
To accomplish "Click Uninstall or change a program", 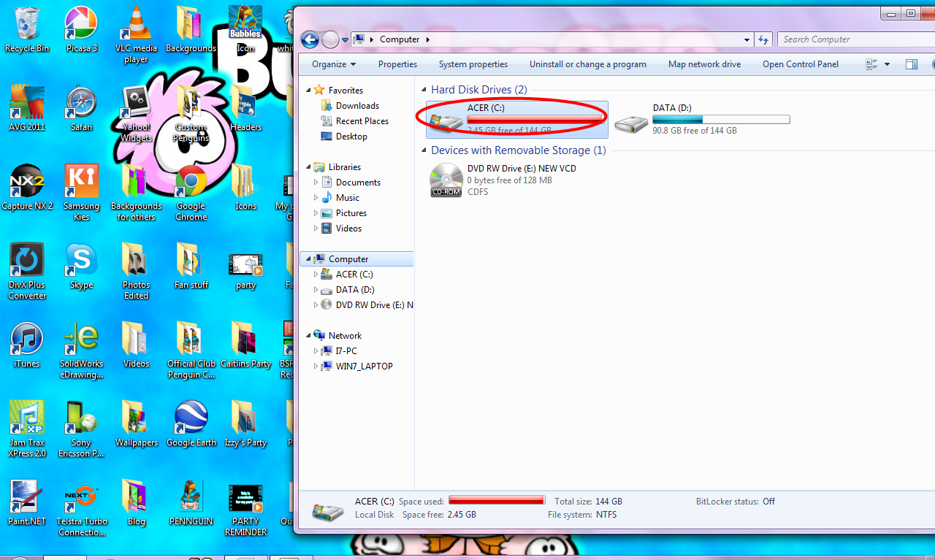I will click(588, 64).
